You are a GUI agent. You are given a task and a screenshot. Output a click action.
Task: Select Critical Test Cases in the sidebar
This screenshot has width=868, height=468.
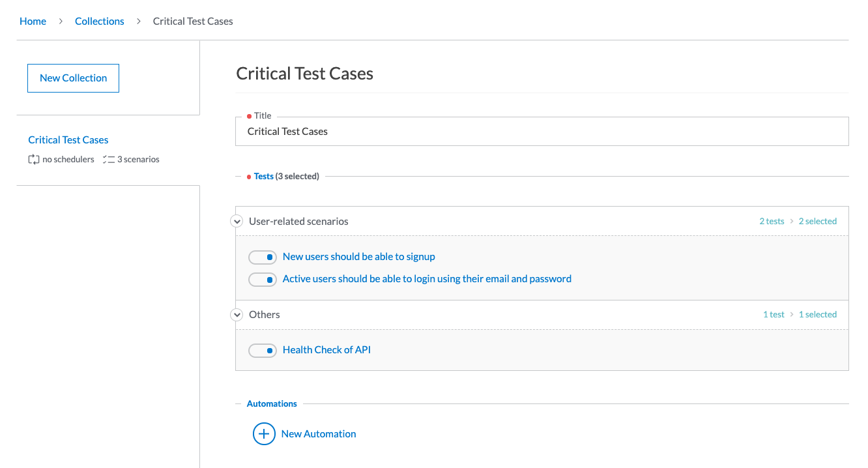click(68, 139)
